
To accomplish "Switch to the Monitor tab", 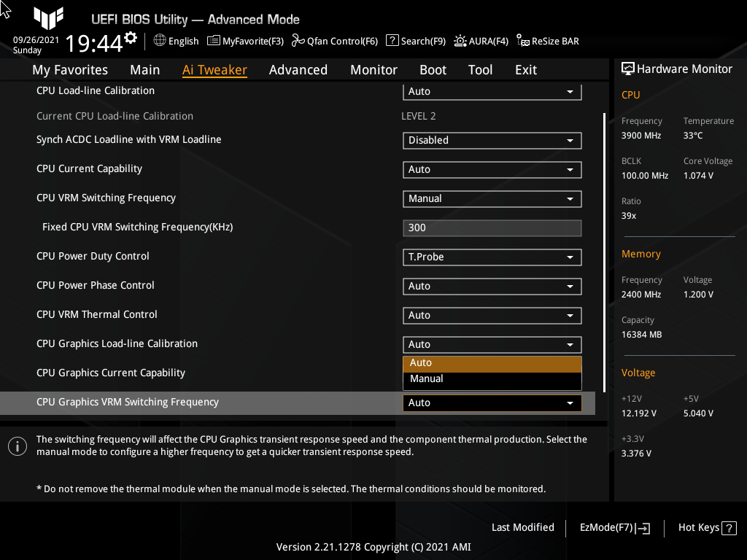I will (x=373, y=69).
